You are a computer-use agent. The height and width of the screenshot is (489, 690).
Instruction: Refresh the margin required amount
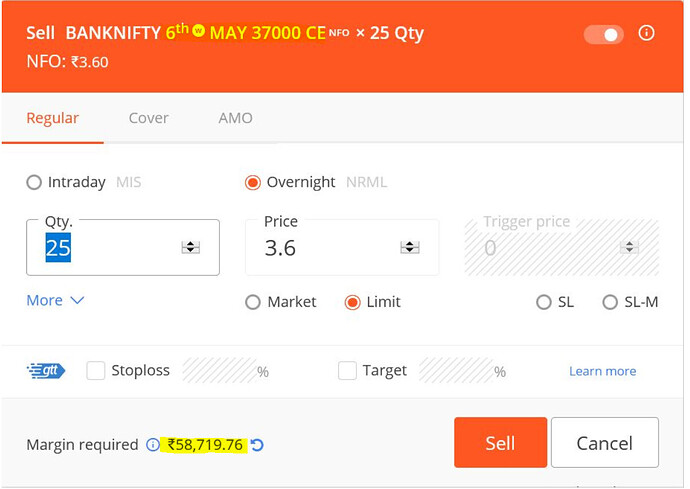tap(257, 445)
